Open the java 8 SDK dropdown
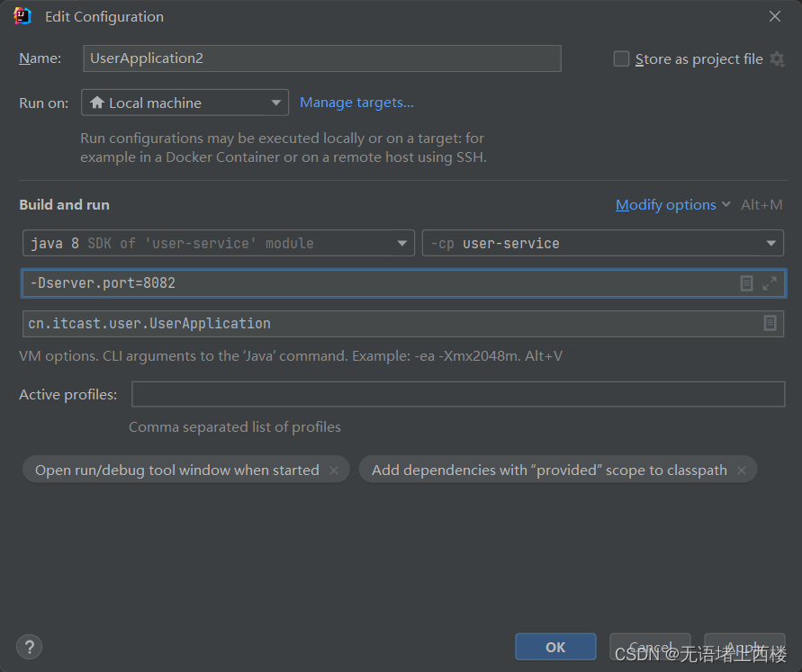 [218, 244]
